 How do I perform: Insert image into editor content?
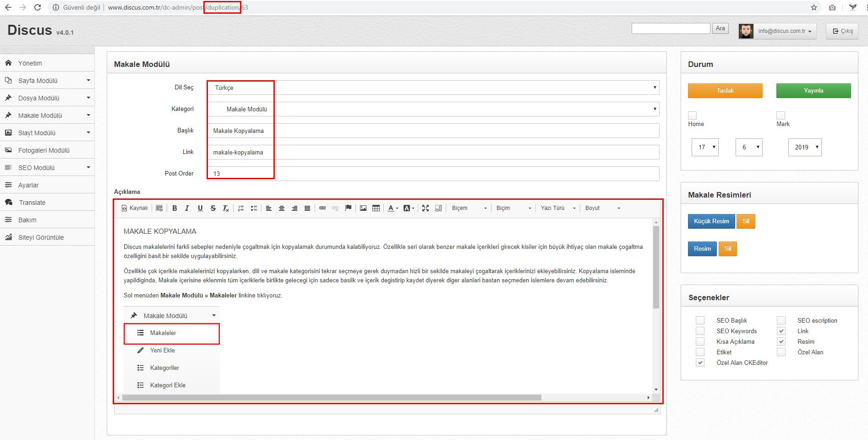[363, 208]
